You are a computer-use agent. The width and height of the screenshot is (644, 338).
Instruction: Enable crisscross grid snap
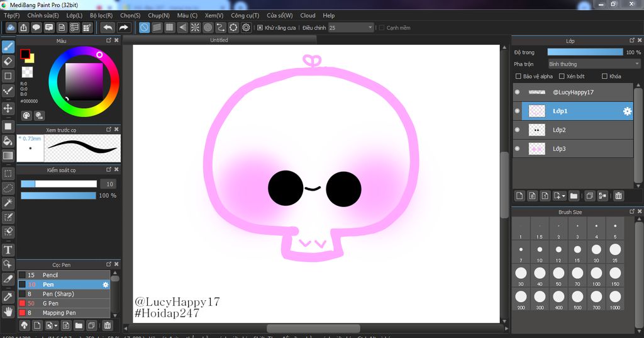pos(170,28)
